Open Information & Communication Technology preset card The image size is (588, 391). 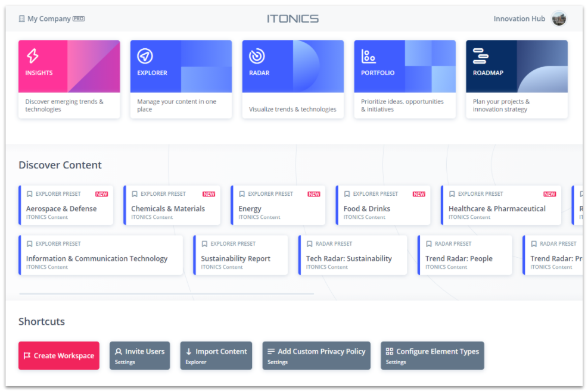click(x=101, y=255)
